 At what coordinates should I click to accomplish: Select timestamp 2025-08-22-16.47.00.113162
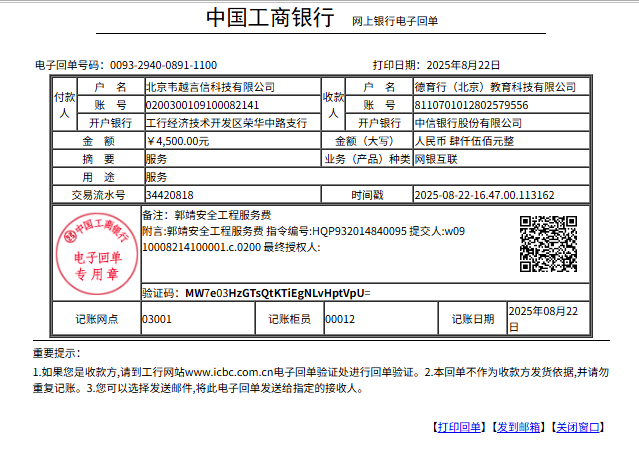(485, 195)
